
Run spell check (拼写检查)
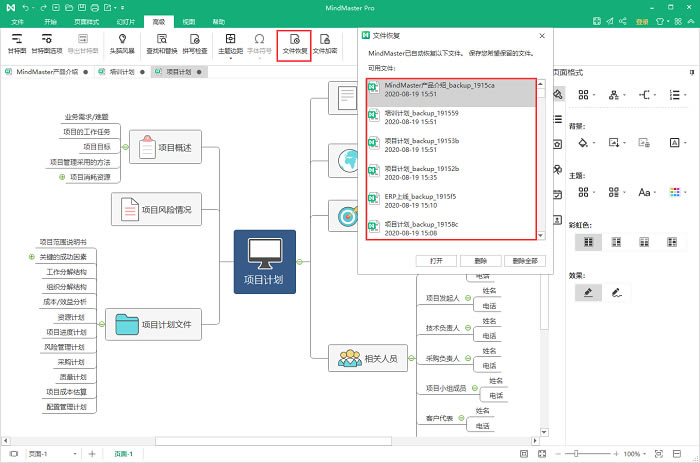click(195, 42)
